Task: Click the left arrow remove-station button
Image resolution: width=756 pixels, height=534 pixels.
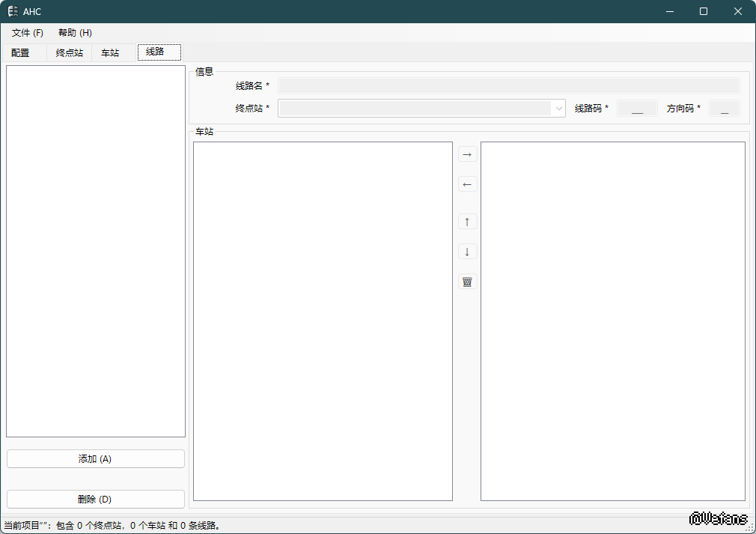Action: [x=467, y=184]
